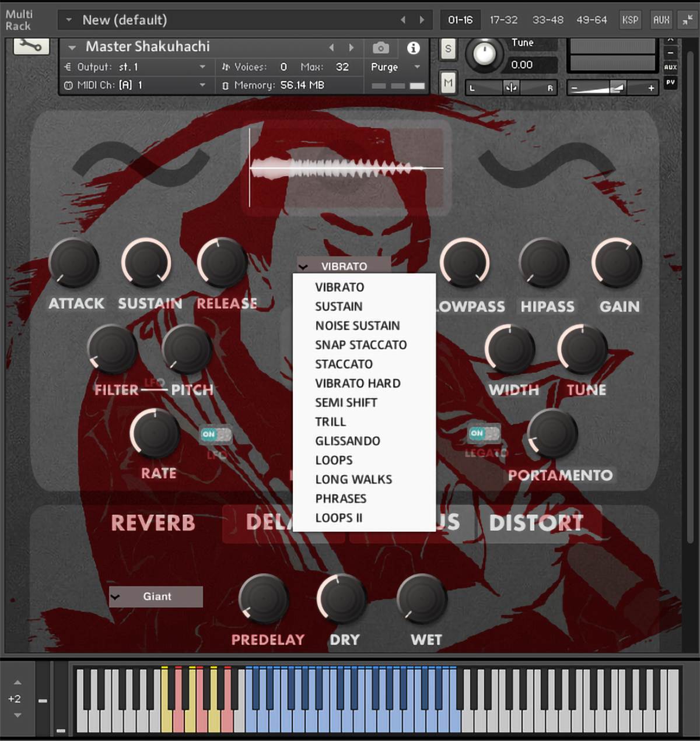Click the instrument volume slider

[612, 88]
